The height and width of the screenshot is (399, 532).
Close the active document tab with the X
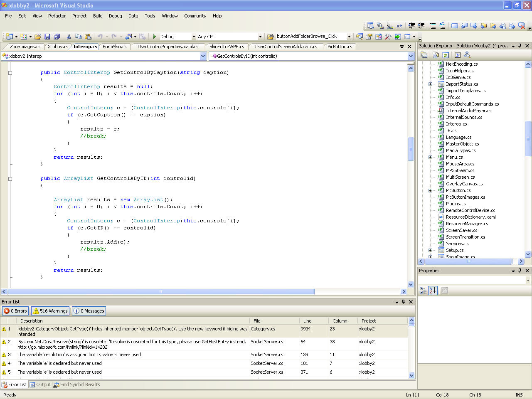pos(409,47)
